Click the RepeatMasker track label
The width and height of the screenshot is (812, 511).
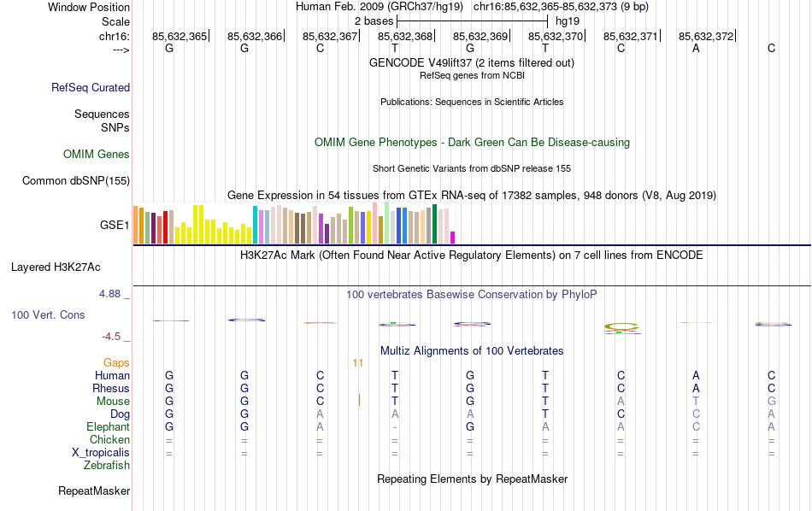94,490
